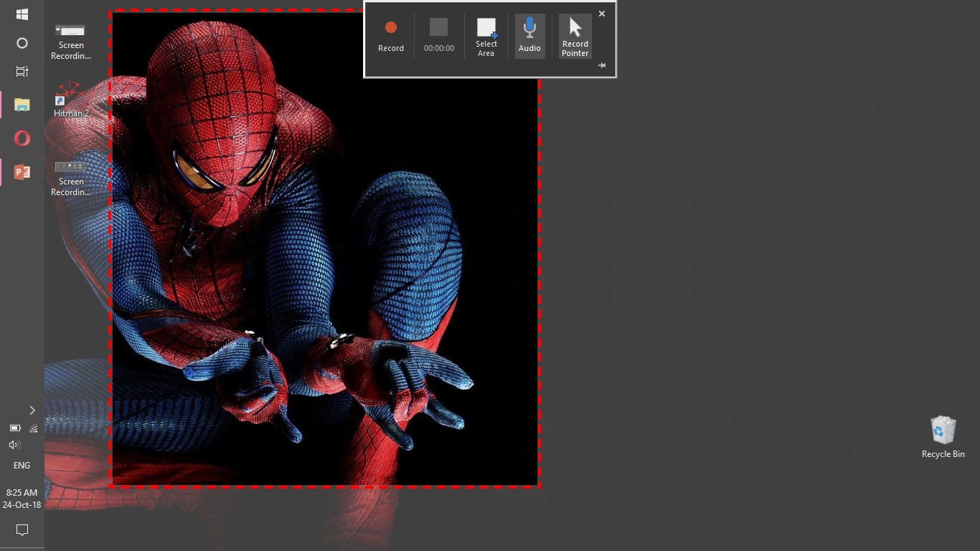Open Cortana search circle
980x551 pixels.
(22, 43)
